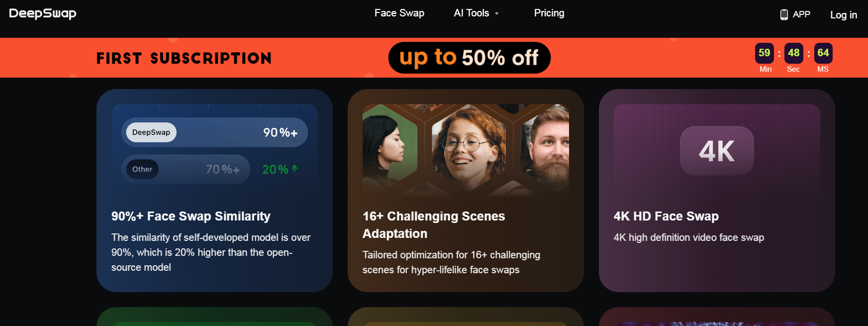Click the Other 70%+ similarity bar
This screenshot has height=326, width=868.
click(x=186, y=169)
